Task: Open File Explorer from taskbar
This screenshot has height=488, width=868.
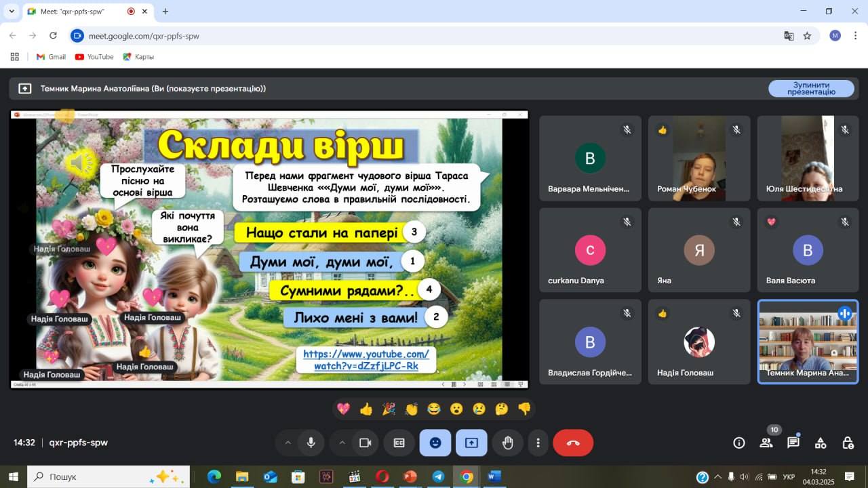Action: [242, 476]
